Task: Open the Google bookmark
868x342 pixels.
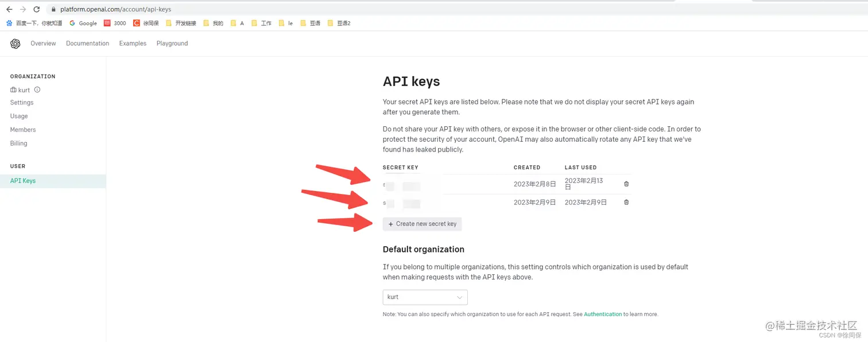Action: 83,23
